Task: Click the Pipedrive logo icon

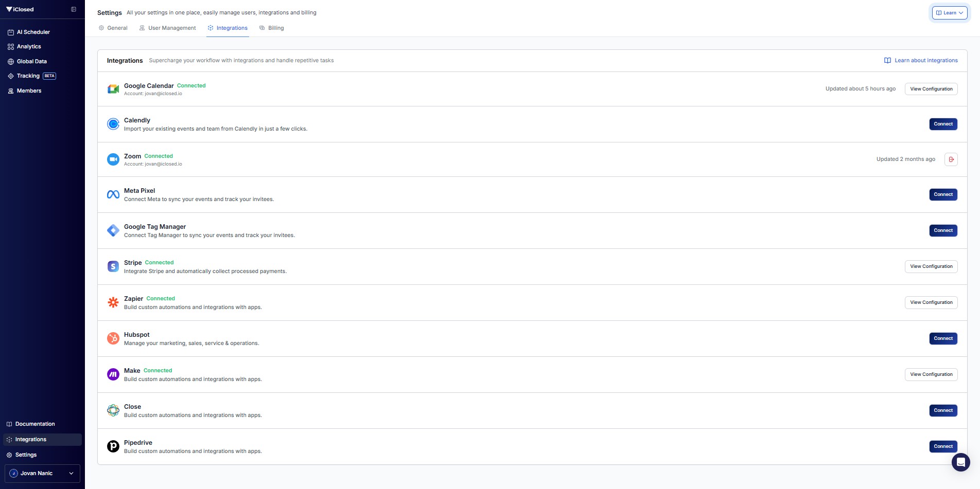Action: click(113, 446)
